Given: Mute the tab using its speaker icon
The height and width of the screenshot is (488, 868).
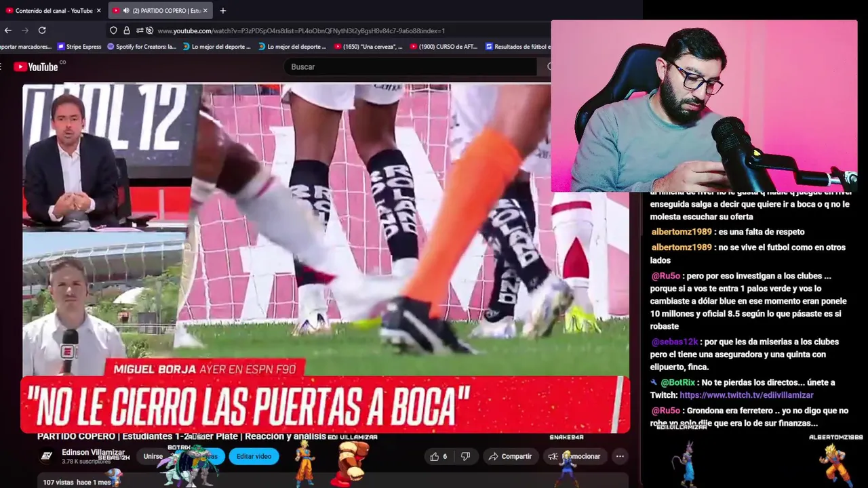Looking at the screenshot, I should (x=126, y=11).
